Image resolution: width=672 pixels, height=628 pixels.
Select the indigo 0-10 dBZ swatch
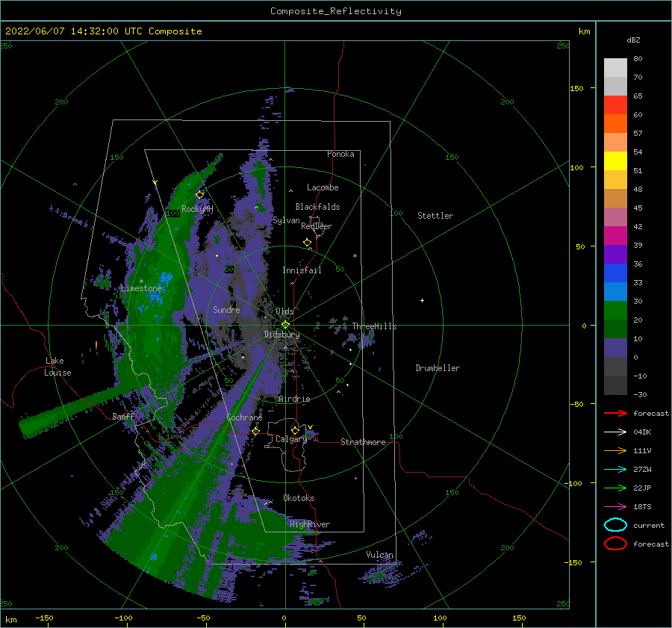tap(615, 347)
